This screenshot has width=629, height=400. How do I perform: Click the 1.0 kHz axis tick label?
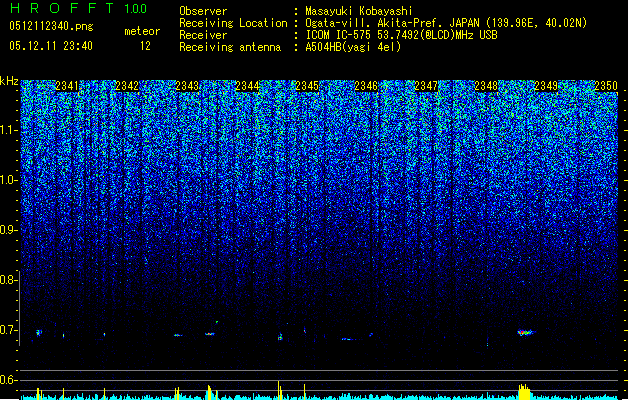[x=8, y=180]
